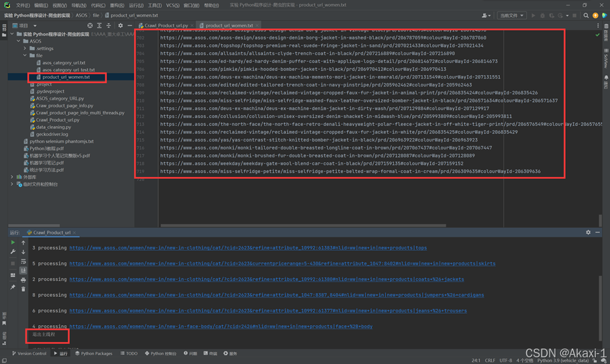The image size is (610, 364).
Task: Open Project panel gear options
Action: pos(121,25)
